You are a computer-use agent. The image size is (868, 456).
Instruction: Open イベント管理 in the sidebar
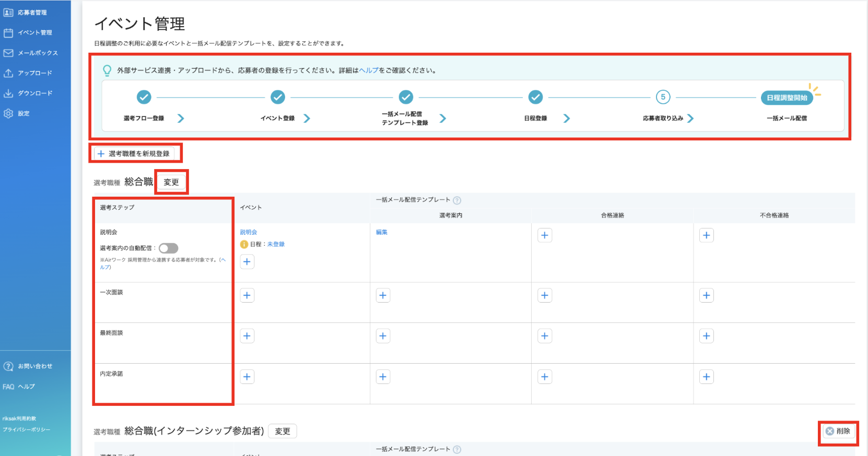(28, 32)
